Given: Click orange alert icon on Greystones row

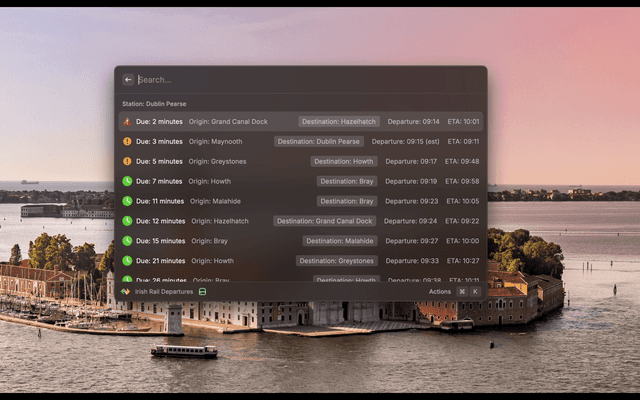Looking at the screenshot, I should (x=127, y=162).
